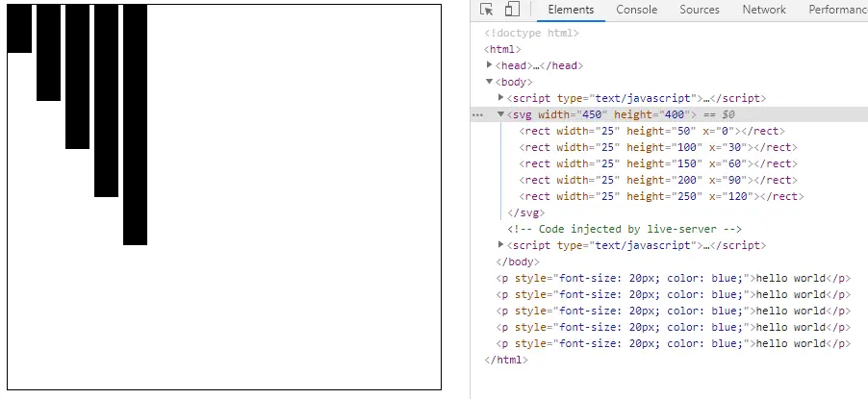868x399 pixels.
Task: Select the closing svg tag row
Action: point(525,212)
